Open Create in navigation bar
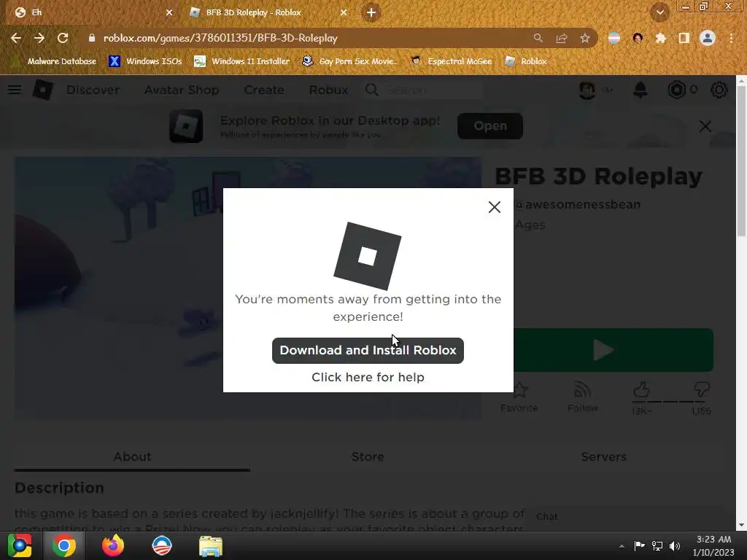The height and width of the screenshot is (560, 747). [264, 90]
